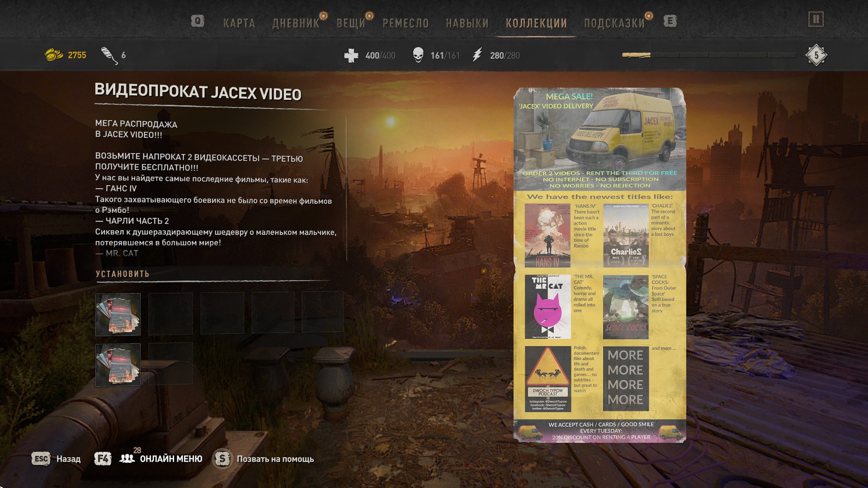Click Позвать на помощь button

click(x=275, y=459)
